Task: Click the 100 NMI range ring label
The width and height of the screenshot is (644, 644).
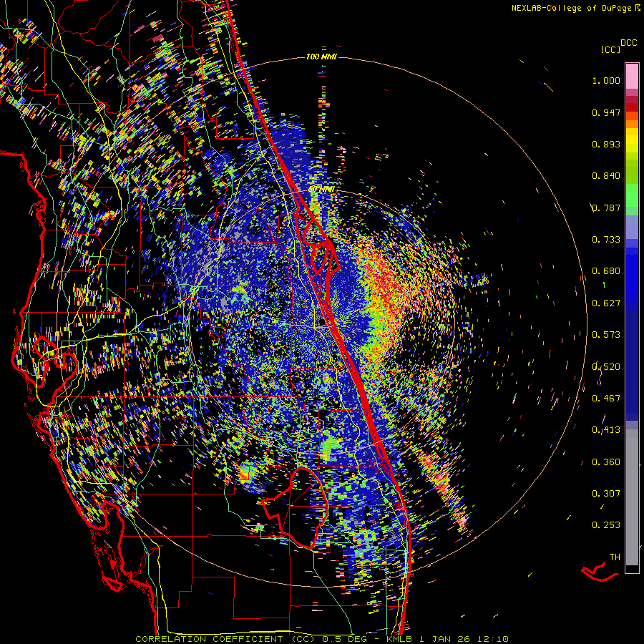Action: tap(321, 57)
